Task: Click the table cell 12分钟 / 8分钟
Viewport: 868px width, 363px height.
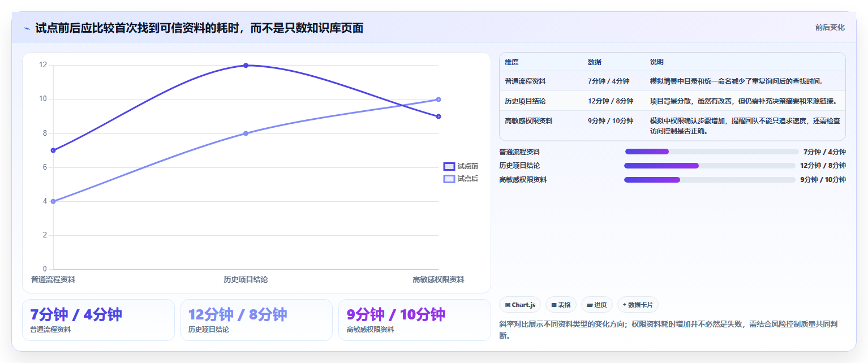Action: 611,101
